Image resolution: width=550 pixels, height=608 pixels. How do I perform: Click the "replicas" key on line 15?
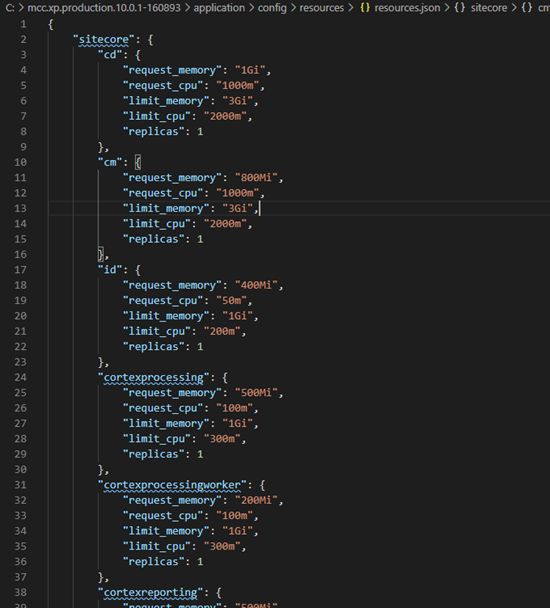coord(154,239)
